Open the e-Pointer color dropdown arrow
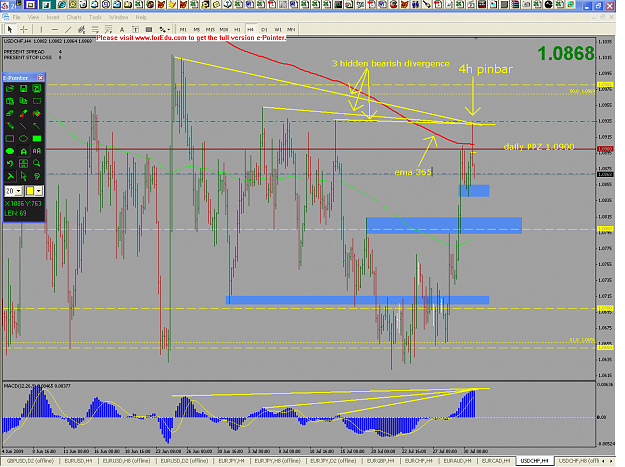625x467 pixels. 39,191
